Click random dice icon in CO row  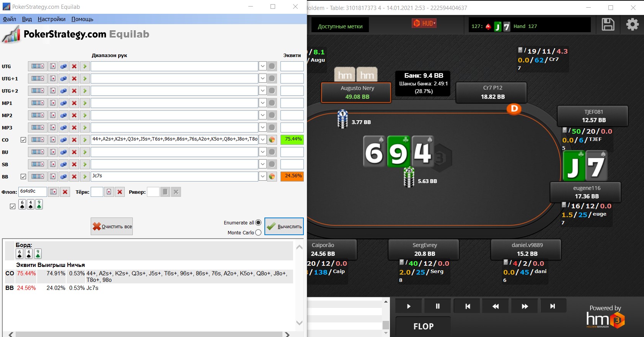[64, 140]
